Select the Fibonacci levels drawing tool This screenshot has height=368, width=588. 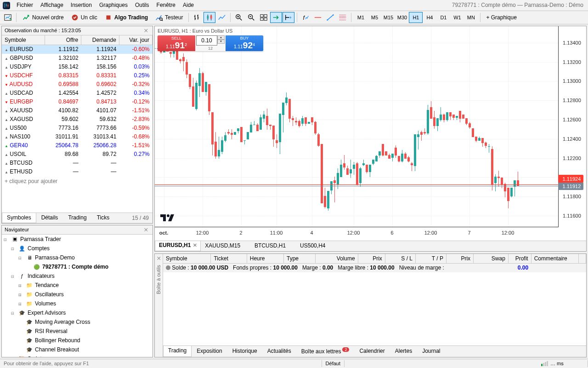(x=343, y=17)
